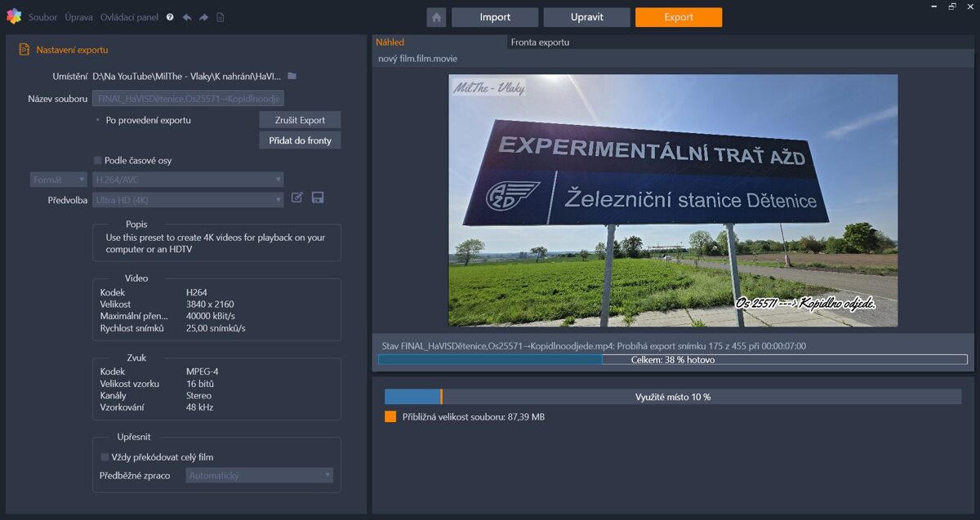Click the Využité místo 10 % bar
The image size is (980, 520).
coord(673,397)
